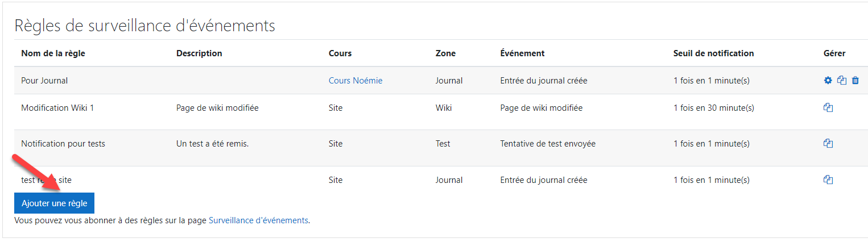Image resolution: width=868 pixels, height=242 pixels.
Task: Select the Nom de la règle column header
Action: pyautogui.click(x=53, y=53)
